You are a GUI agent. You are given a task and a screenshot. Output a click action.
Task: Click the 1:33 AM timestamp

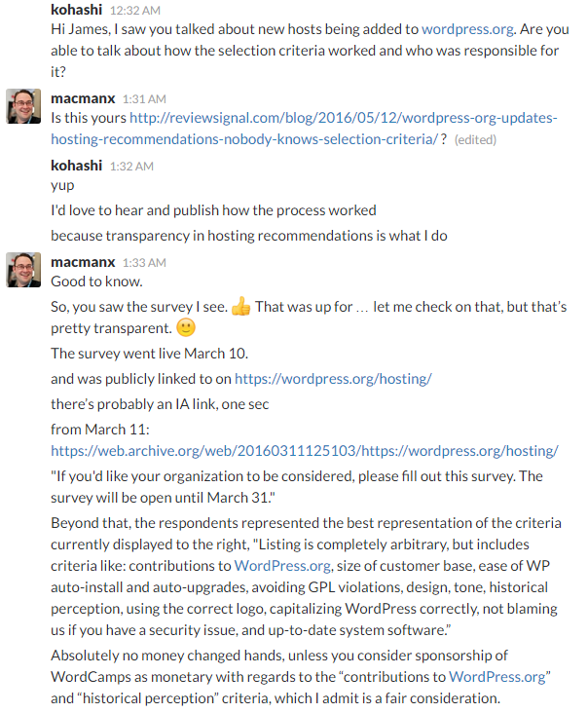[144, 263]
